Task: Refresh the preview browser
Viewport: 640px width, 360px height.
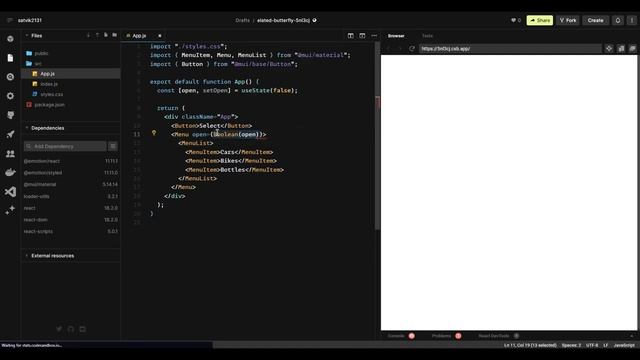Action: (412, 49)
